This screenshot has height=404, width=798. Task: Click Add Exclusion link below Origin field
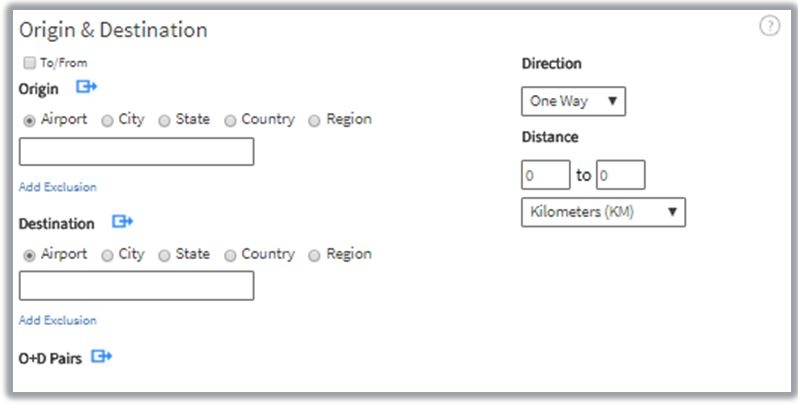(x=58, y=187)
